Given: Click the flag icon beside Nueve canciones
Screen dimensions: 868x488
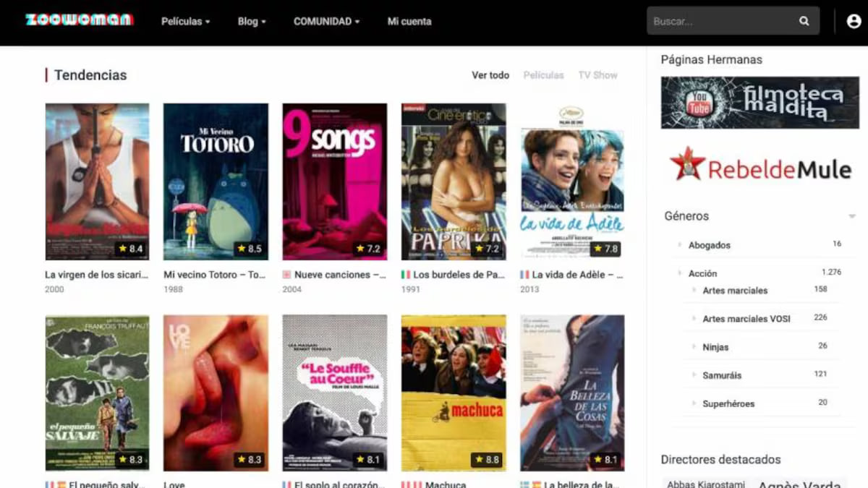Looking at the screenshot, I should pyautogui.click(x=287, y=275).
